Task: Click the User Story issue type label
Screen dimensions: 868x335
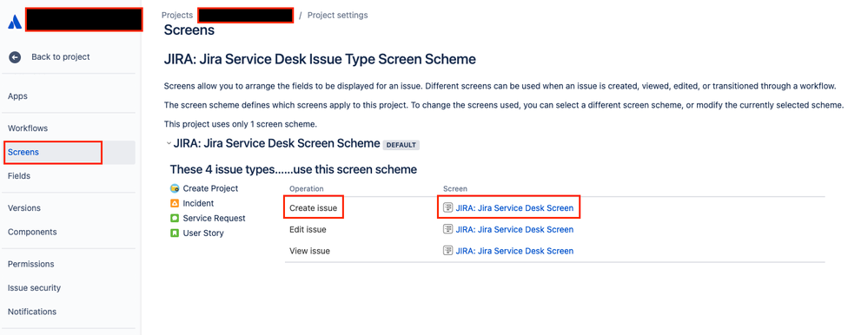Action: 203,233
